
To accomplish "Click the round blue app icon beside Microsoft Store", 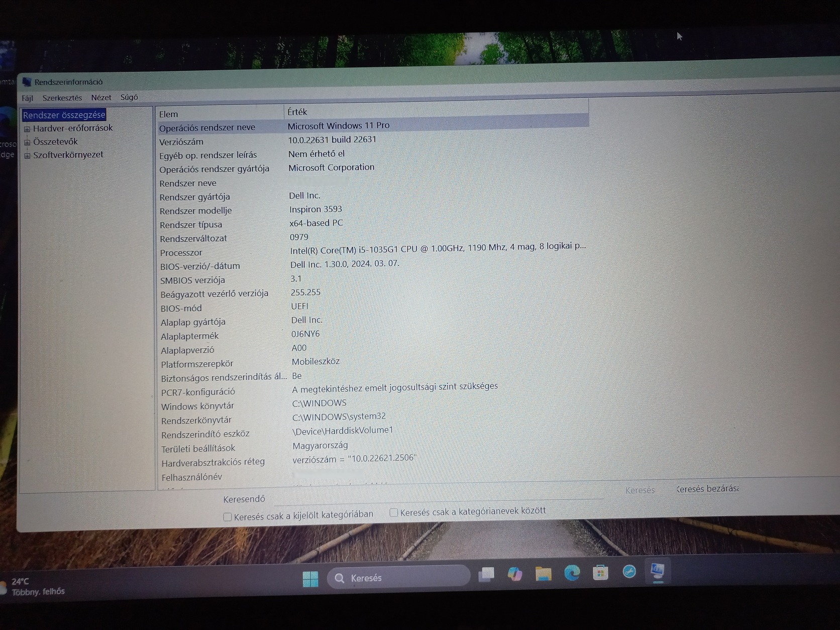I will pyautogui.click(x=629, y=571).
